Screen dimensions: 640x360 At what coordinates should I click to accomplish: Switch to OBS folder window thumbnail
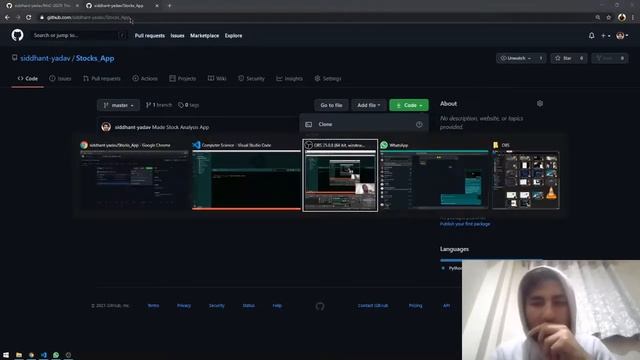526,176
